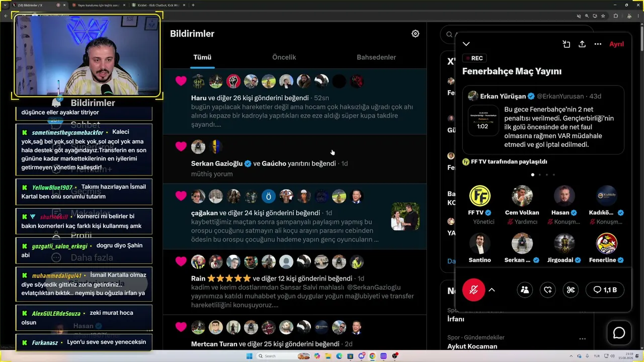Unmute the red microphone button

(x=473, y=290)
